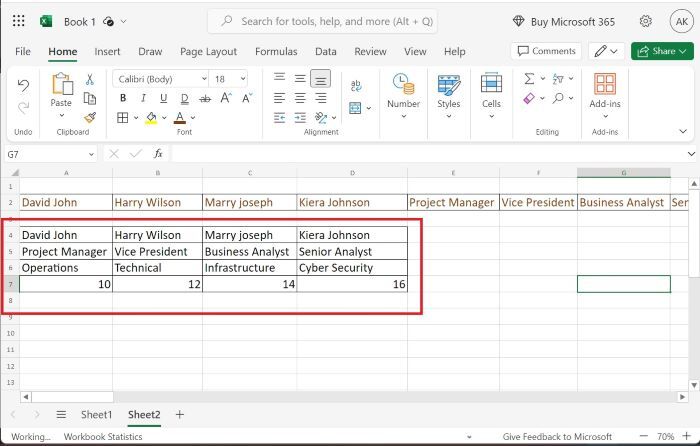The image size is (700, 446).
Task: Apply font color red swatch
Action: coord(179,118)
